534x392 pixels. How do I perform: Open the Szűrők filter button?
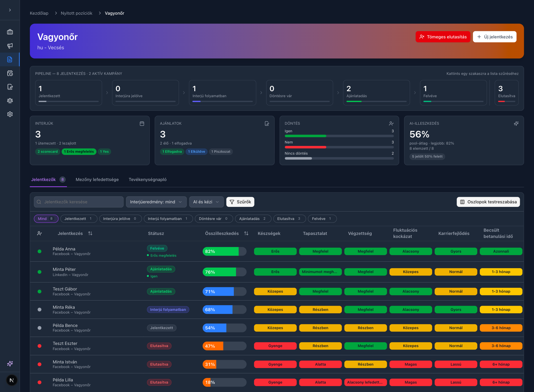pos(240,202)
